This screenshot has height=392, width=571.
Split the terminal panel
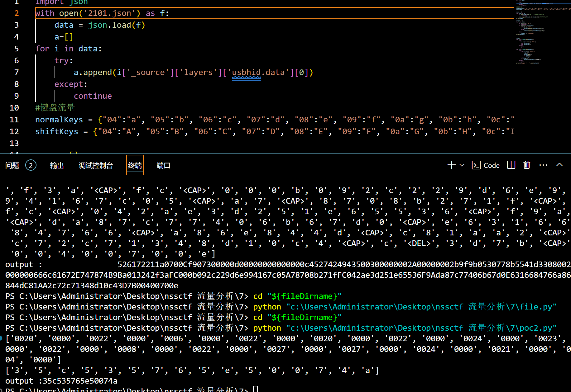(x=511, y=165)
